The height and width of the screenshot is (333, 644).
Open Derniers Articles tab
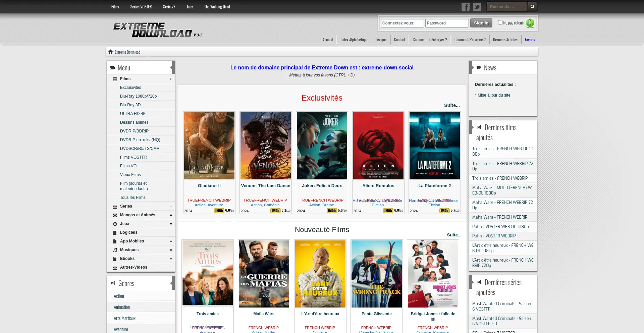pyautogui.click(x=505, y=40)
